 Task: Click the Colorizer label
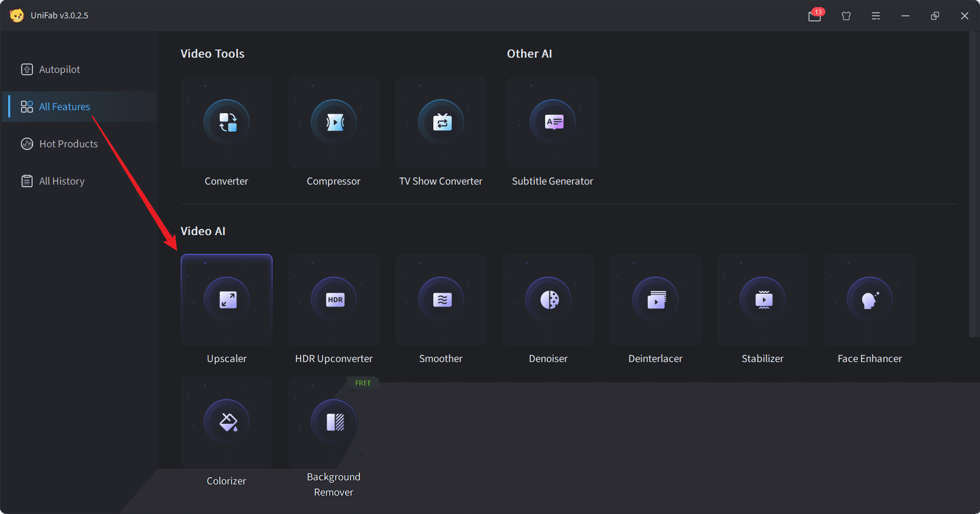click(227, 481)
